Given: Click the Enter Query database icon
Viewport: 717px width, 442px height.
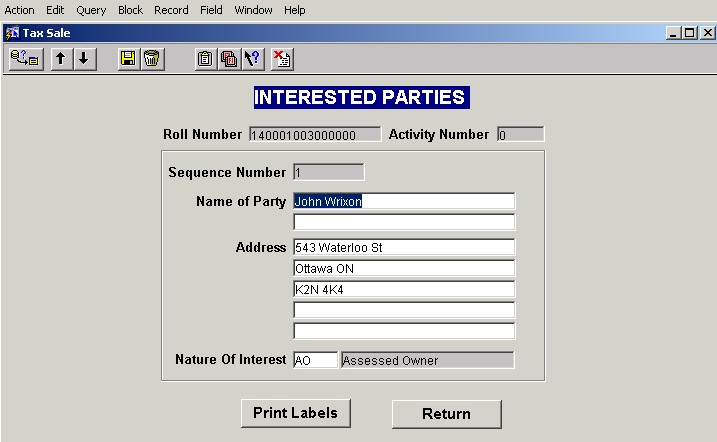Looking at the screenshot, I should click(x=26, y=59).
